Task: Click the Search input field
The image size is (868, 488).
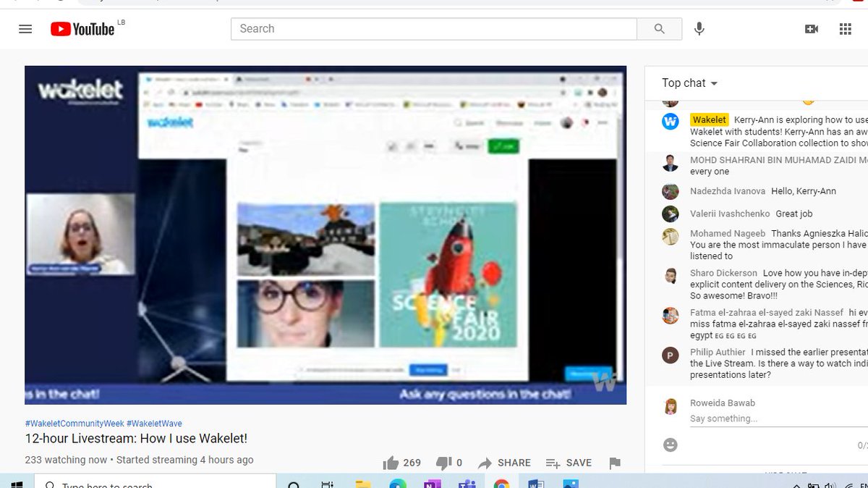Action: tap(434, 29)
